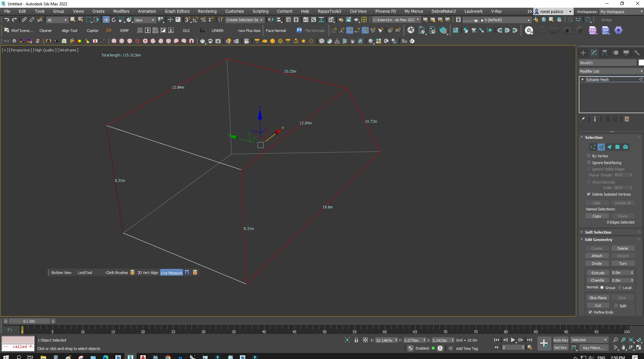Screen dimensions: 644x359
Task: Click the Attach button
Action: pyautogui.click(x=597, y=255)
